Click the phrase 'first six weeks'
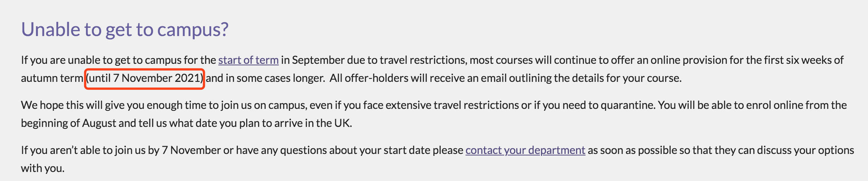Screen dimensions: 868x181 (788, 60)
